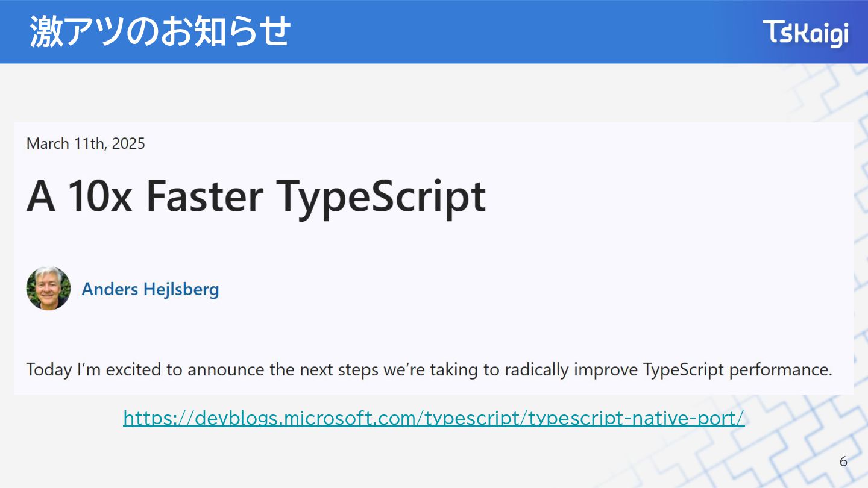Click the slide page number 6
The width and height of the screenshot is (868, 488).
click(x=843, y=462)
